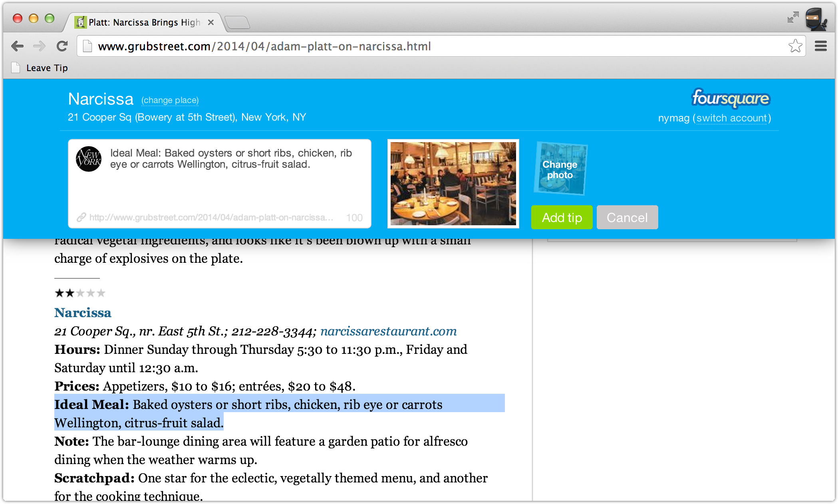Cancel the foursquare tip
Image resolution: width=838 pixels, height=504 pixels.
pyautogui.click(x=627, y=217)
